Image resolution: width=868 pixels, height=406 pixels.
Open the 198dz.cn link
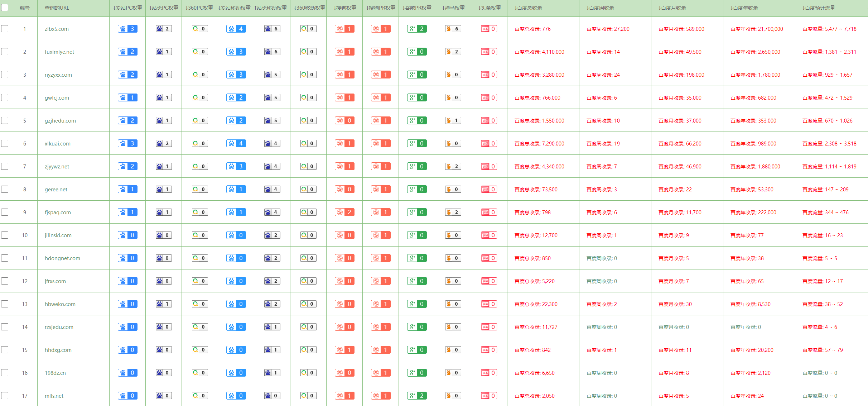click(55, 373)
